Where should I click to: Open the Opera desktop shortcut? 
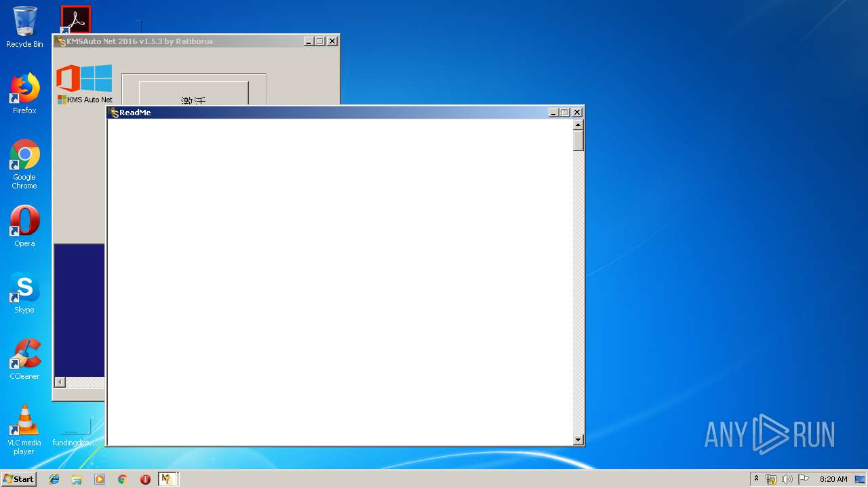[x=24, y=226]
